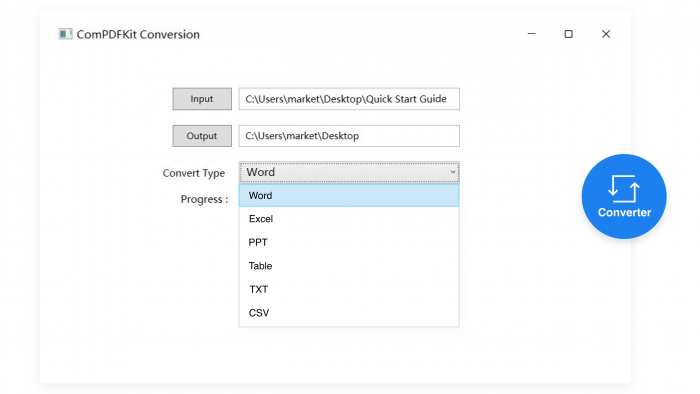The width and height of the screenshot is (700, 394).
Task: Click the Progress label
Action: tap(204, 199)
